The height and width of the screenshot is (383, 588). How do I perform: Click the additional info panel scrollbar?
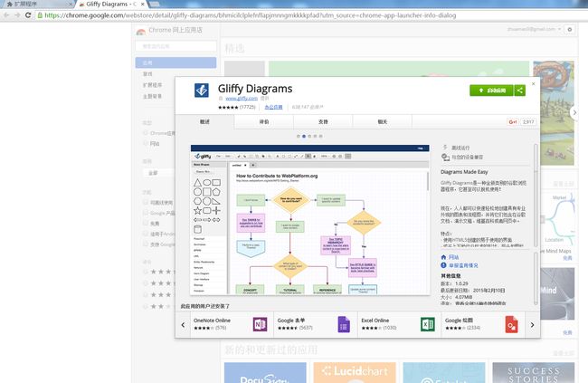pos(536,279)
